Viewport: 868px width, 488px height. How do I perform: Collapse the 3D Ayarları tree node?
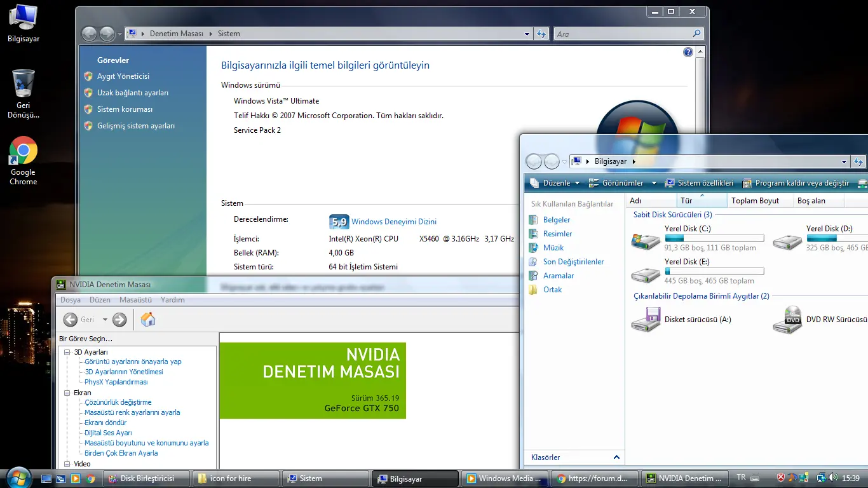[x=68, y=352]
